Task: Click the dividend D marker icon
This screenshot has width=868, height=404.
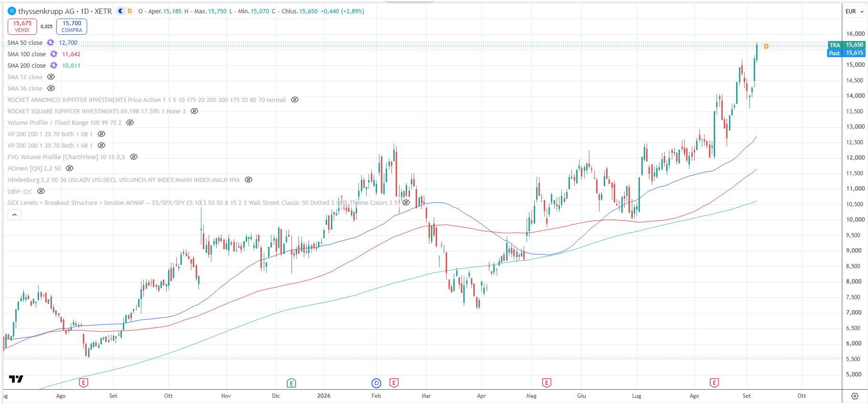Action: tap(376, 383)
